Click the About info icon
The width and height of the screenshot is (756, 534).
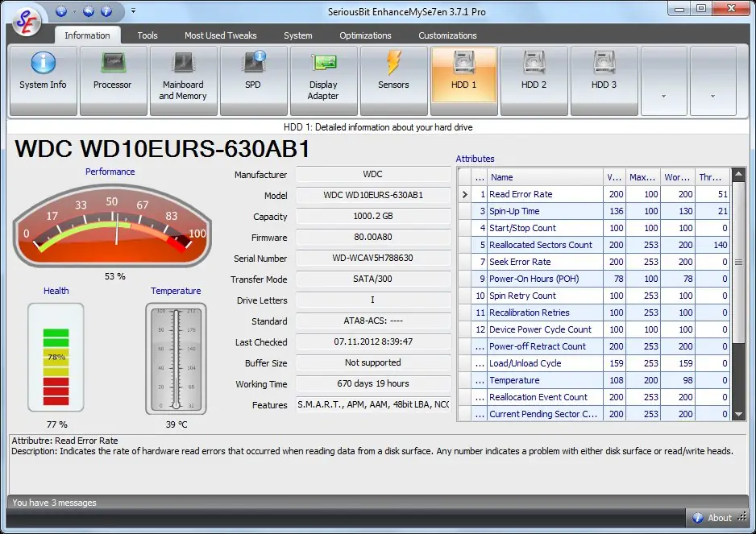point(698,518)
